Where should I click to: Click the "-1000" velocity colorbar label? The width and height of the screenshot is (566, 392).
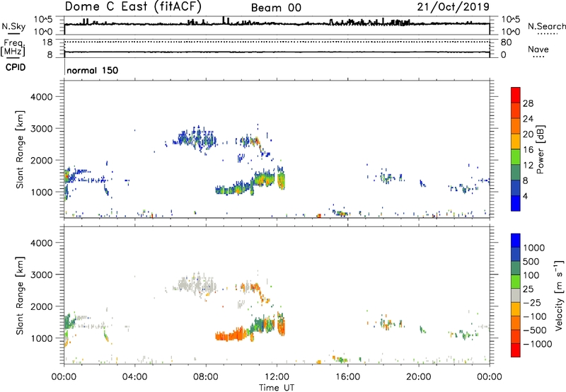pyautogui.click(x=538, y=344)
